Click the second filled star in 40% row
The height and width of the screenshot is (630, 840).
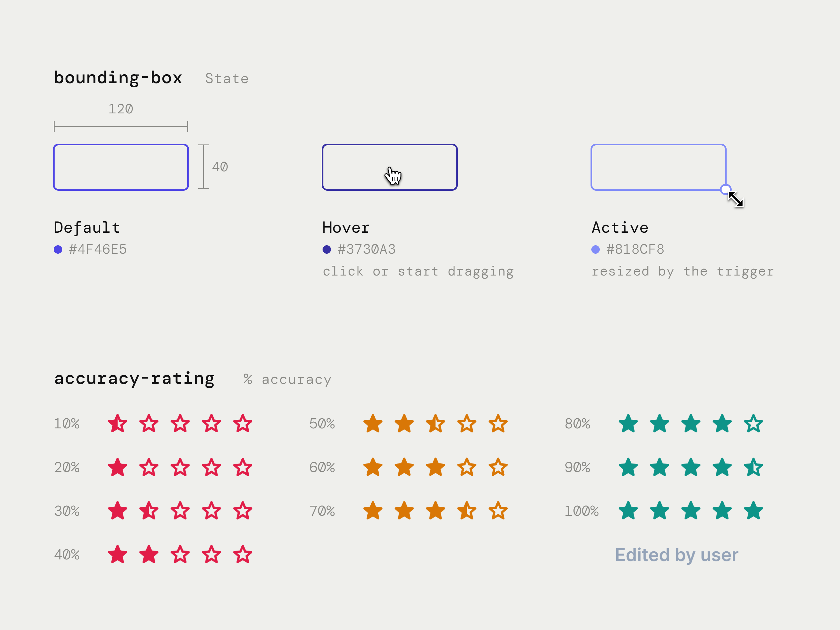click(149, 554)
